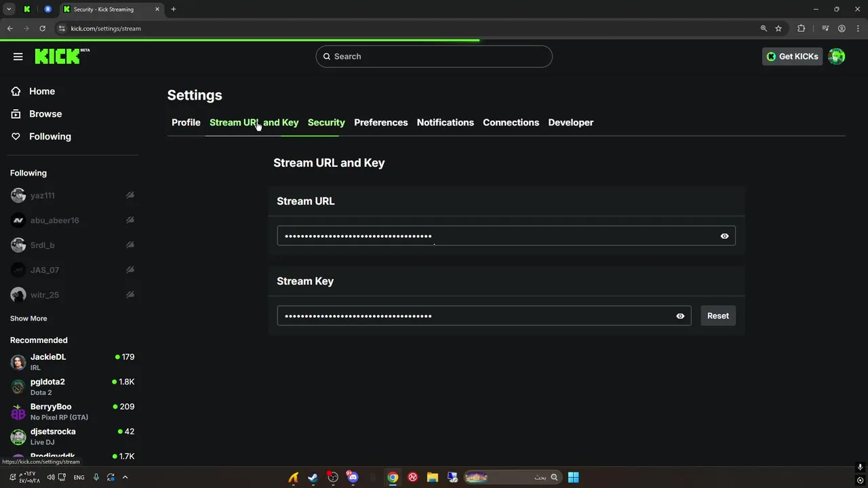Screen dimensions: 868x488
Task: Open a new browser tab
Action: click(174, 9)
